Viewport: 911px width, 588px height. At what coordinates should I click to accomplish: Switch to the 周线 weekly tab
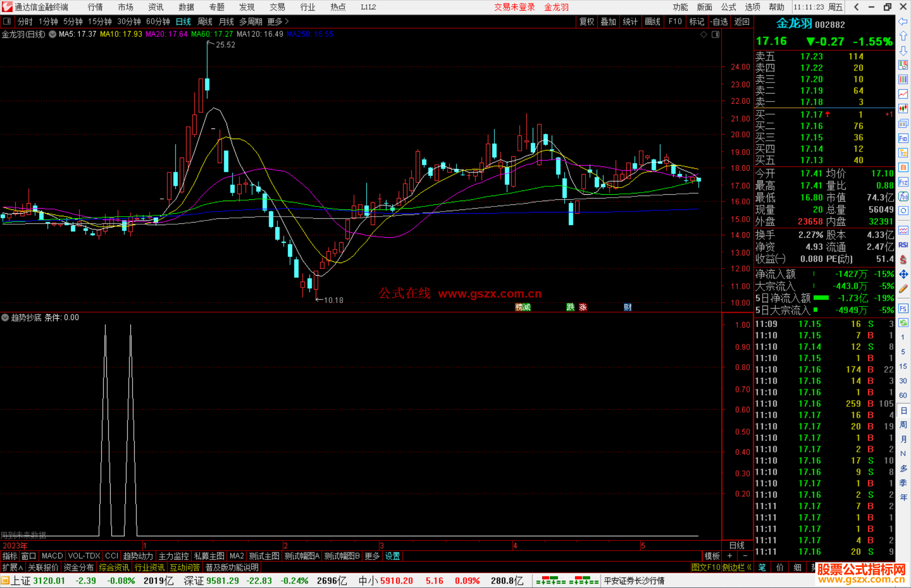(x=205, y=21)
